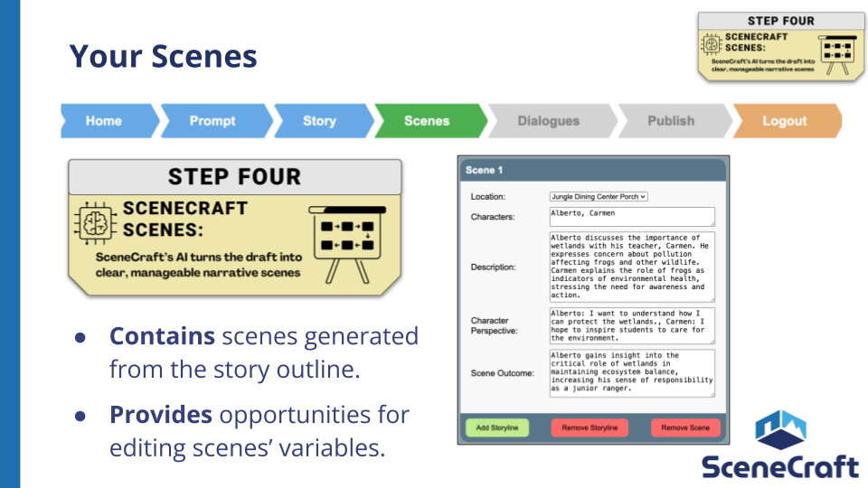Click the 'Scene Outcome:' label

pyautogui.click(x=503, y=373)
